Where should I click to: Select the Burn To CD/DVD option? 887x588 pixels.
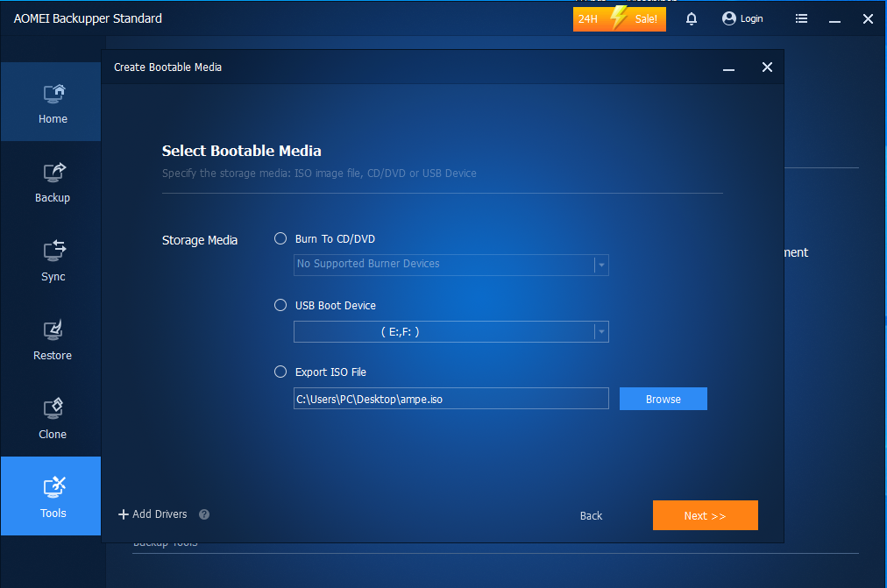(x=280, y=238)
